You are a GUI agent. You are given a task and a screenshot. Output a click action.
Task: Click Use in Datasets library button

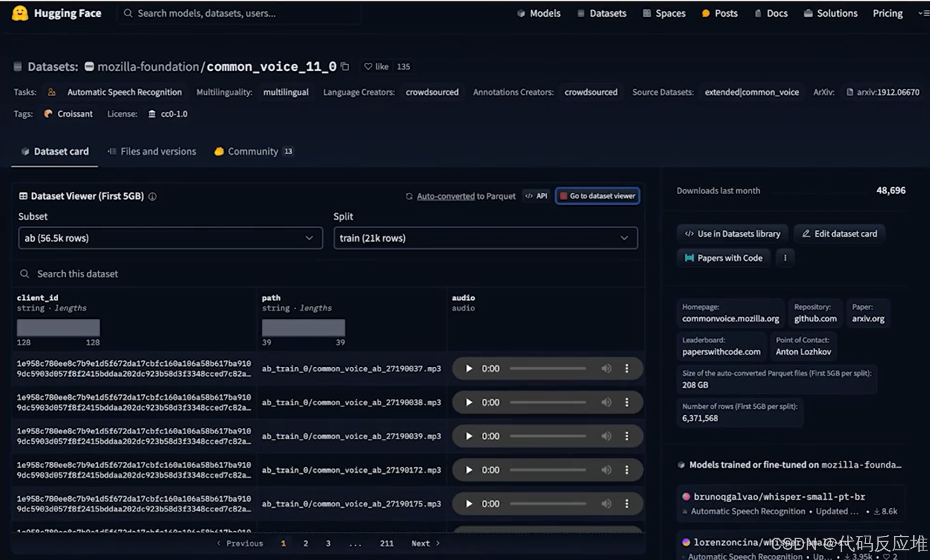[x=733, y=234]
